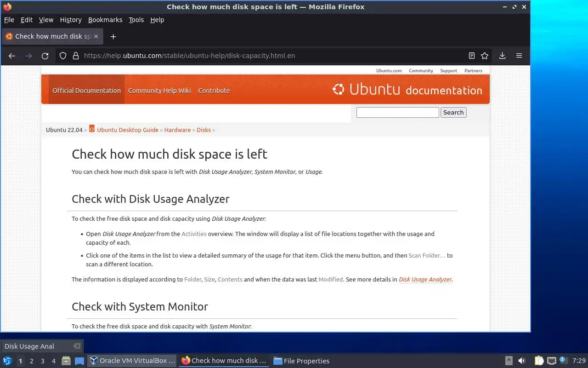Click the Support top link
The height and width of the screenshot is (368, 588).
point(448,70)
